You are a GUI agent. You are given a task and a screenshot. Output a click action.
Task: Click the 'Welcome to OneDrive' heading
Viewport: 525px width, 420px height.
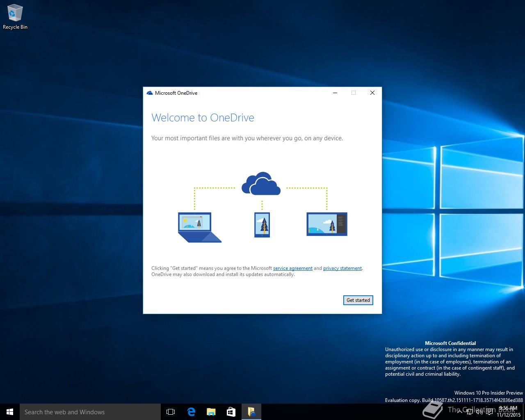click(203, 118)
